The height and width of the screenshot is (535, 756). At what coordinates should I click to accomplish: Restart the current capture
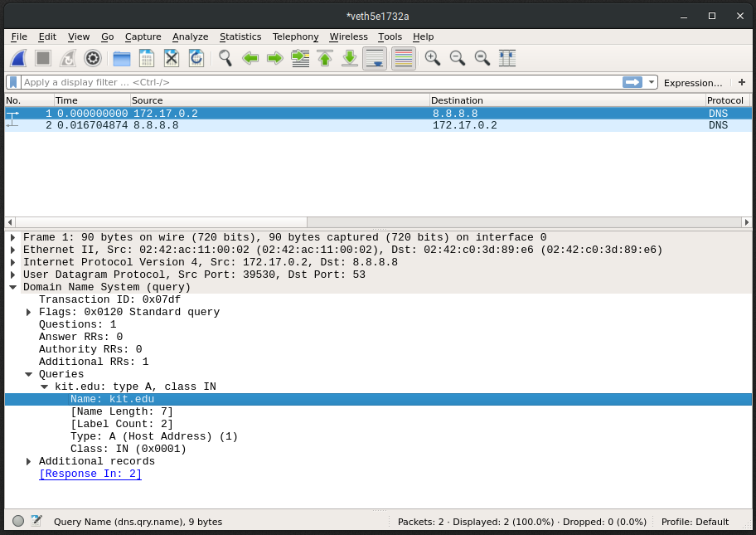(x=68, y=58)
